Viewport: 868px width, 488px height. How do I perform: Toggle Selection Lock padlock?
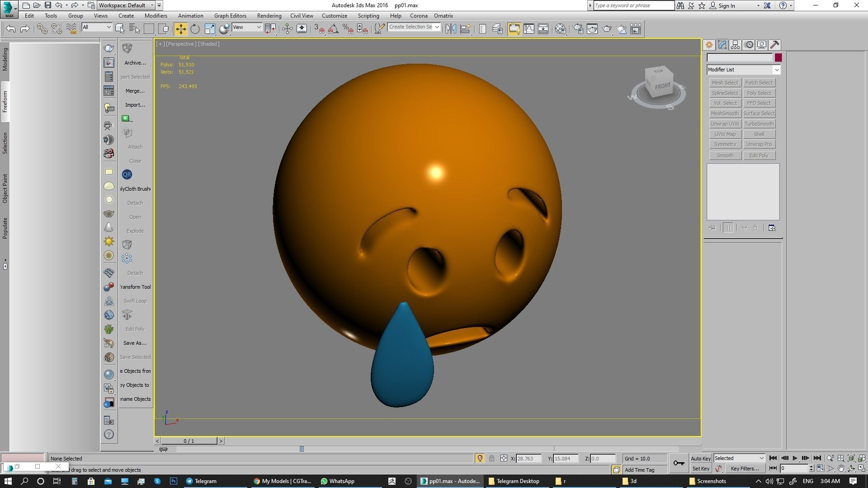coord(491,459)
